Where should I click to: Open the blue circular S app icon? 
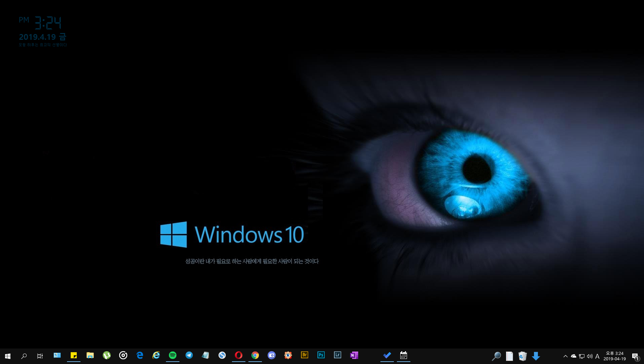tap(222, 355)
